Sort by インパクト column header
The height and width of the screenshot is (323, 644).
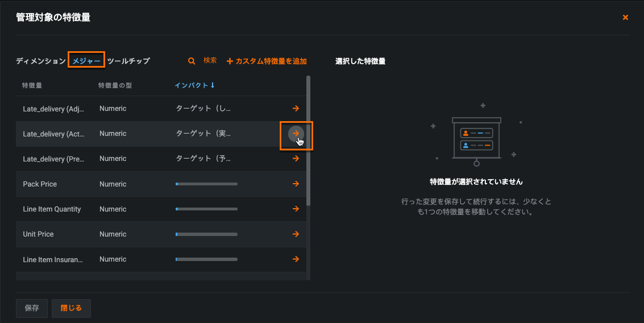pos(194,86)
